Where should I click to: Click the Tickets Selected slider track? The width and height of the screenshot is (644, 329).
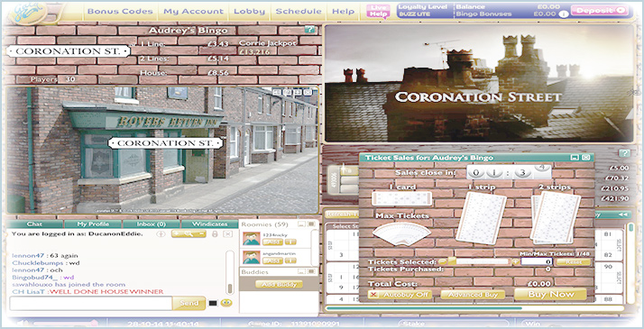click(478, 261)
